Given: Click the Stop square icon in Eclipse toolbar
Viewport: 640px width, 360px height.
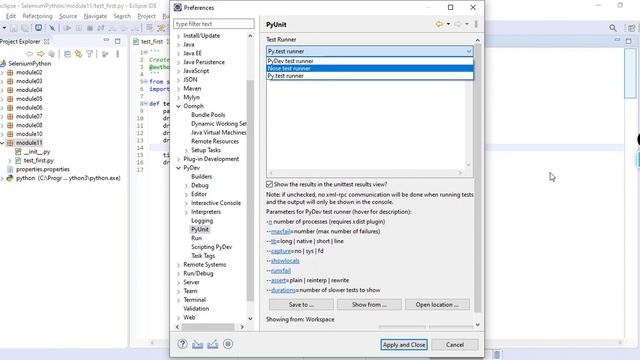Looking at the screenshot, I should tap(90, 28).
